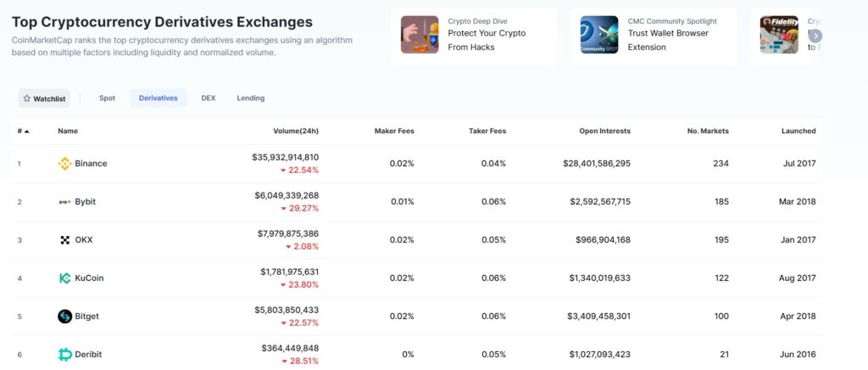Click the OKX logo icon
The width and height of the screenshot is (868, 370).
point(64,240)
